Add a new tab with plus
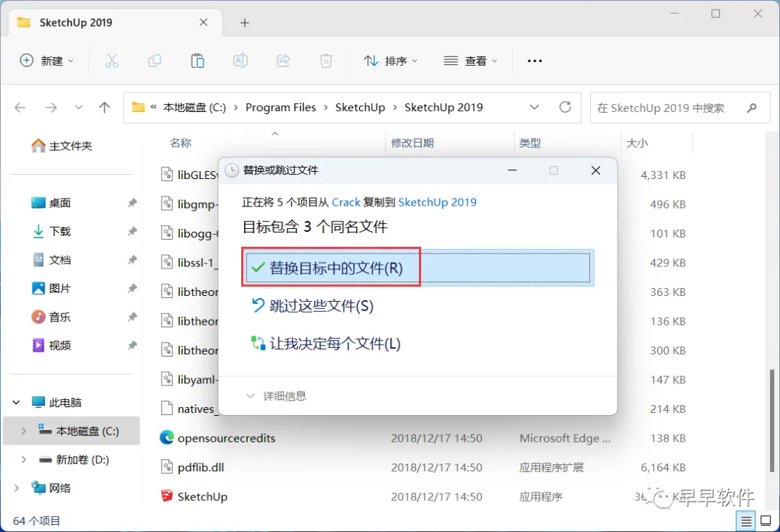Viewport: 780px width, 532px height. [244, 22]
